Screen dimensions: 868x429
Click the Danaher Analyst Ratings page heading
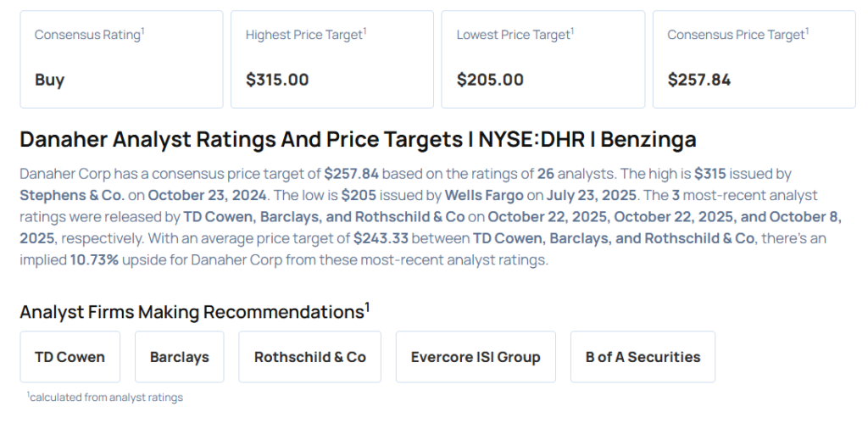tap(357, 140)
